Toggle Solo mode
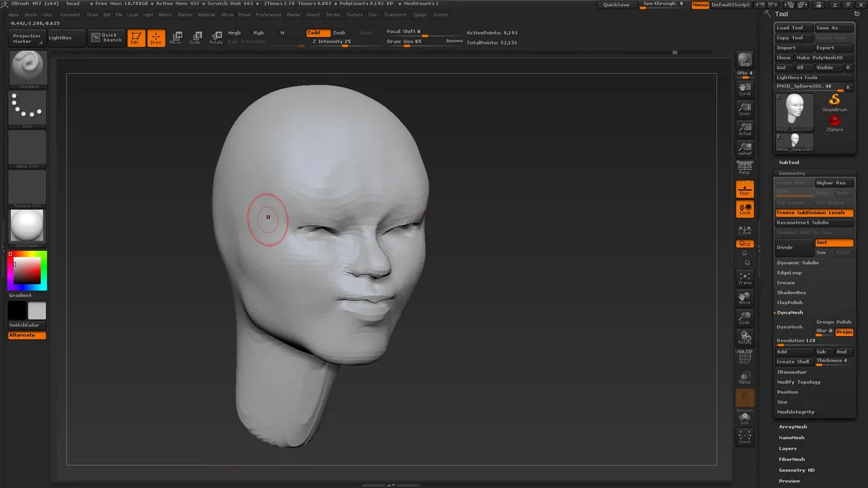Screen dimensions: 868x488 pyautogui.click(x=745, y=418)
